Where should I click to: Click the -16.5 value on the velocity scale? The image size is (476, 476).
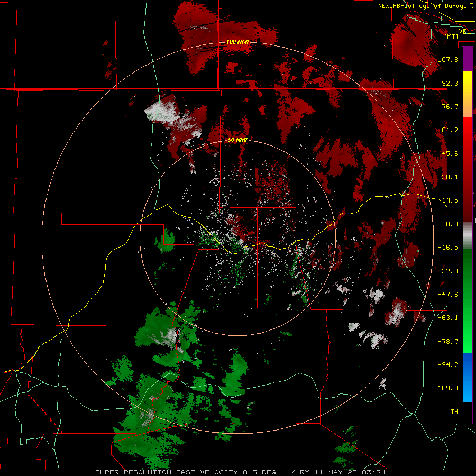448,248
